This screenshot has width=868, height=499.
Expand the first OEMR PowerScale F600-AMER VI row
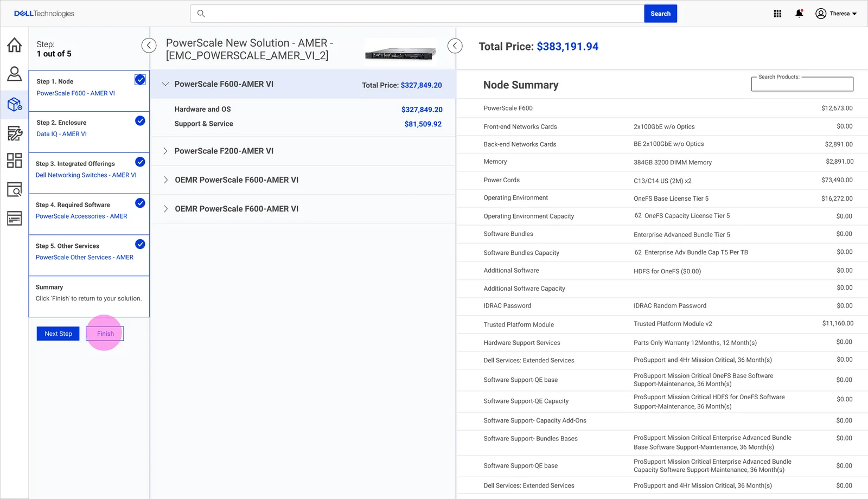point(165,180)
